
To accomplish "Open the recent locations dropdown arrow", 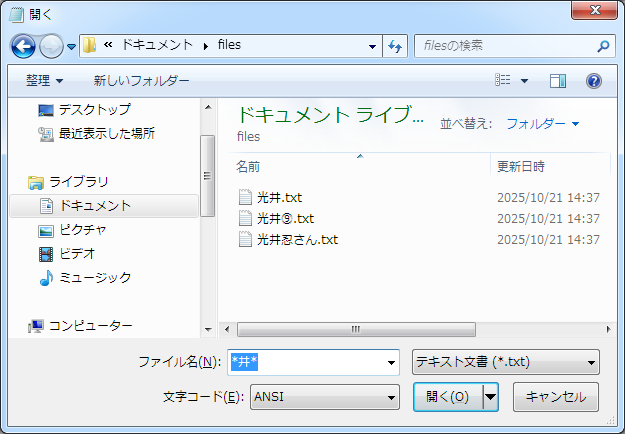I will click(71, 47).
